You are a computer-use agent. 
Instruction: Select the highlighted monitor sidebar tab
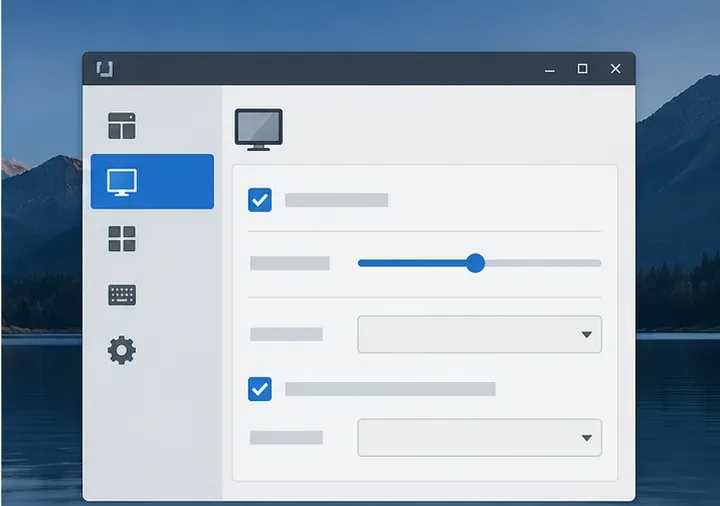coord(152,181)
